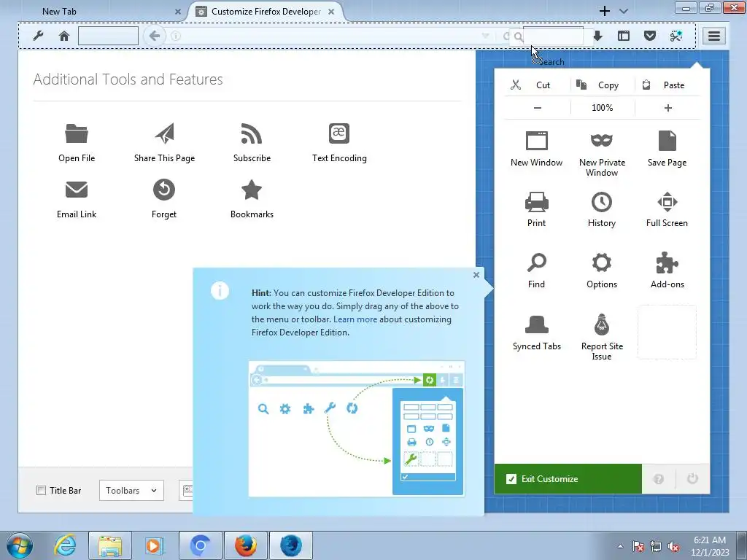
Task: Click the empty placeholder field beside Home
Action: coord(108,36)
